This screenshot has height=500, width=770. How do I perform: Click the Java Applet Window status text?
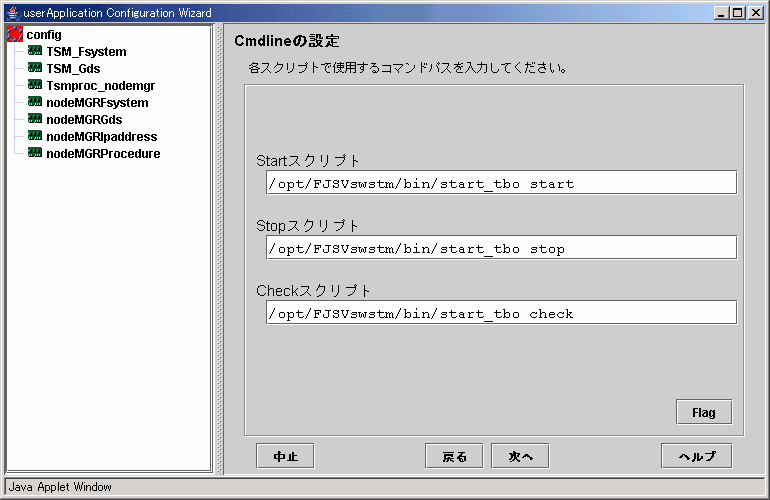coord(60,487)
